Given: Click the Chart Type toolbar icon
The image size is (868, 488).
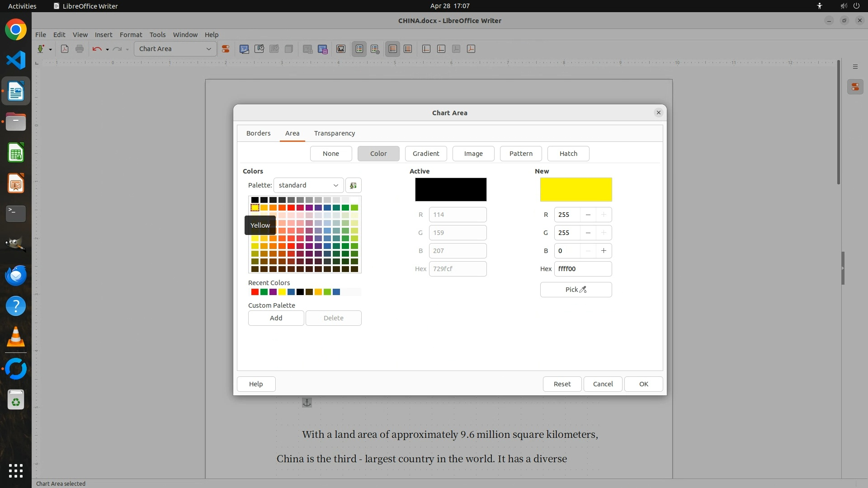Looking at the screenshot, I should pos(244,49).
